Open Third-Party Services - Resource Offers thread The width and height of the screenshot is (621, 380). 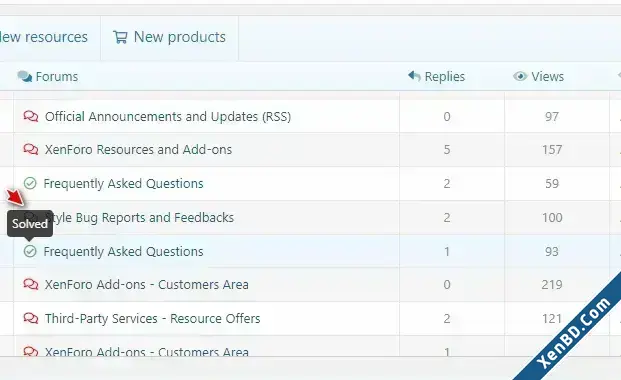[152, 319]
